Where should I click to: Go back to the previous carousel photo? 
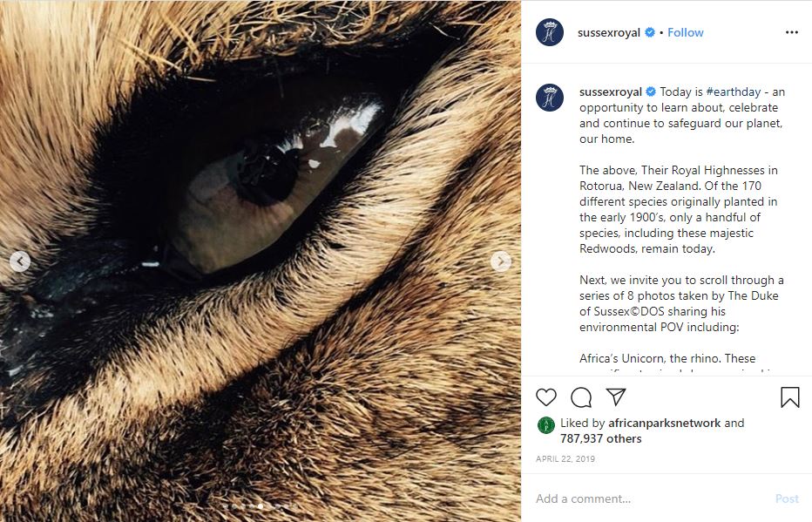pyautogui.click(x=19, y=260)
